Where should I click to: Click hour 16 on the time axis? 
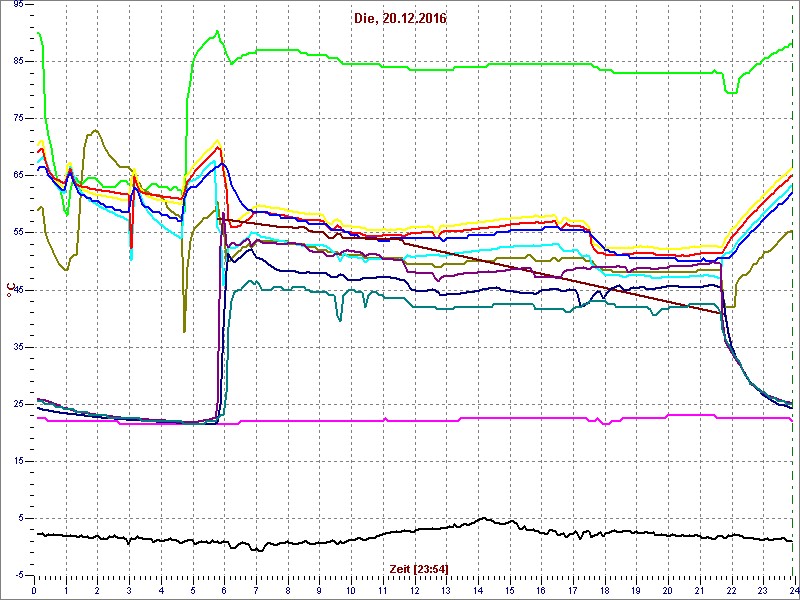(x=541, y=590)
